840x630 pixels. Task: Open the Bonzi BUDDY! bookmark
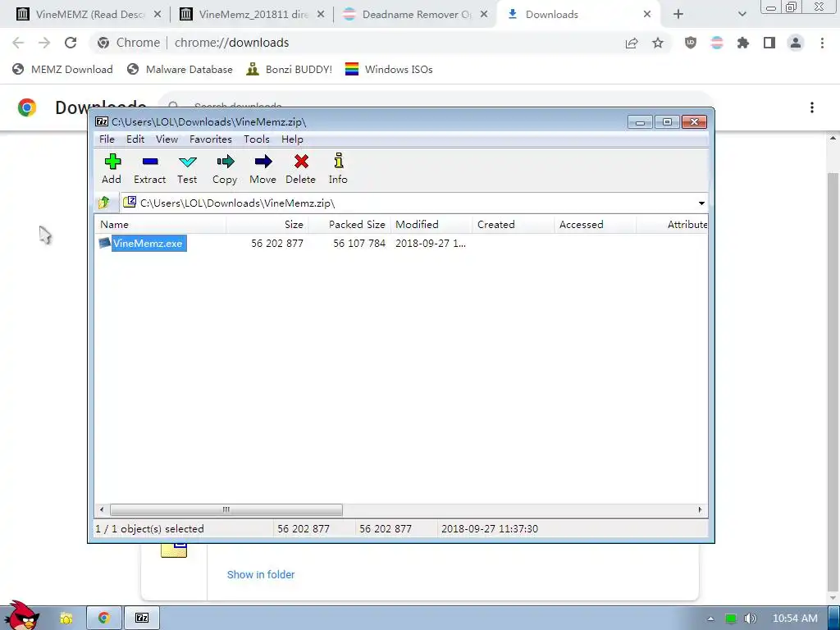[x=290, y=70]
